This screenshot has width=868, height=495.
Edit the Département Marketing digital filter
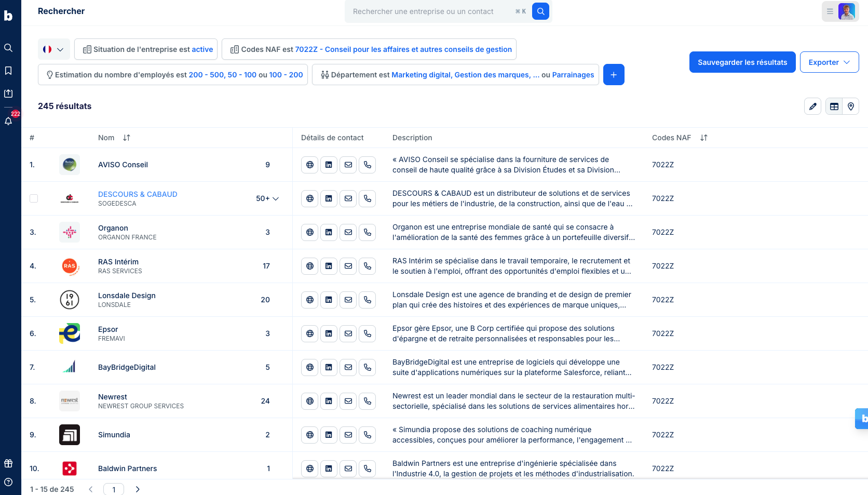455,75
